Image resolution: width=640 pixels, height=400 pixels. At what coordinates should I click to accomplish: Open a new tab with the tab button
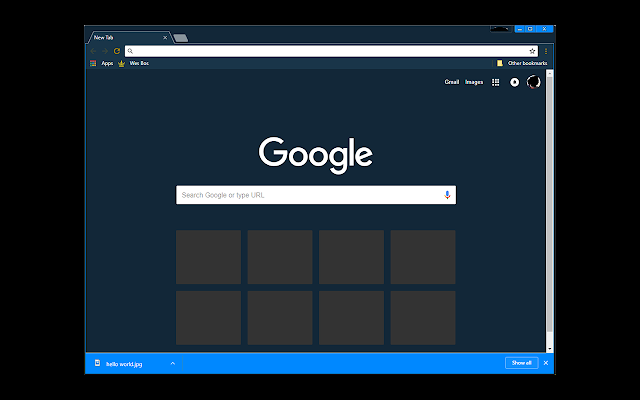coord(180,38)
